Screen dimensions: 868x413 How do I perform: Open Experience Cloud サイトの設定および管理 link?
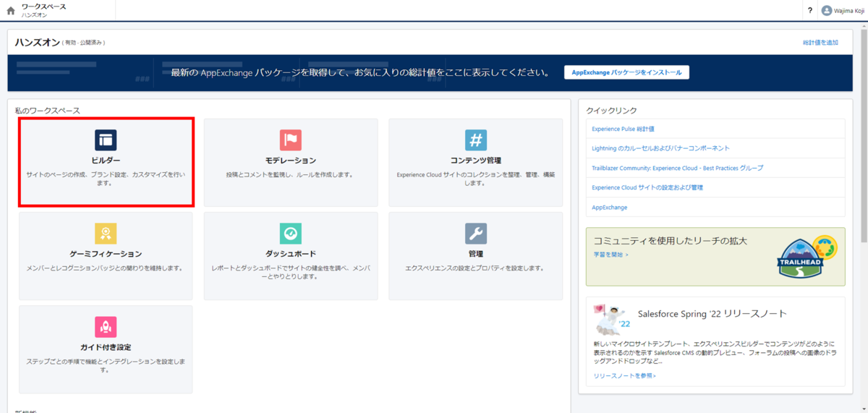[x=647, y=187]
